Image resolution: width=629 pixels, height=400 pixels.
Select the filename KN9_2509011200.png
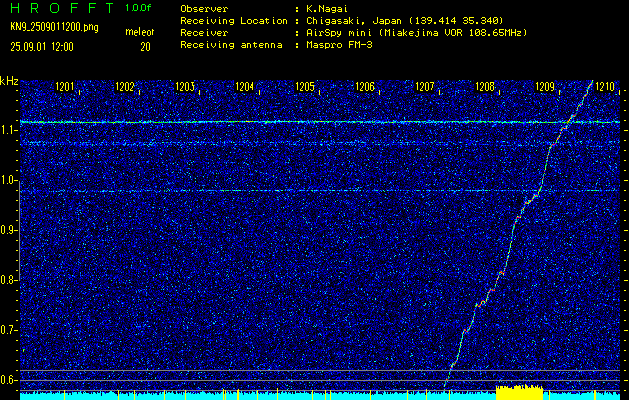pyautogui.click(x=54, y=27)
